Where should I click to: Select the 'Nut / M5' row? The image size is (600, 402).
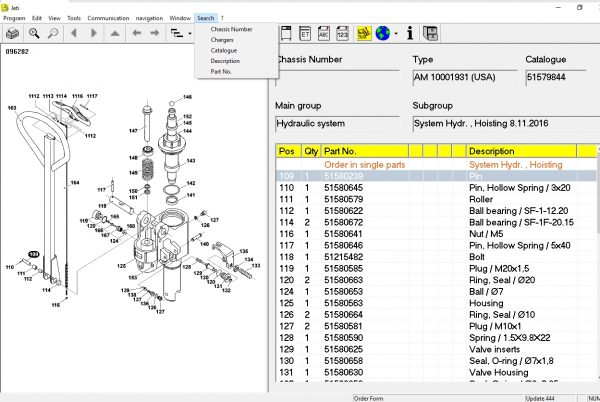(436, 234)
